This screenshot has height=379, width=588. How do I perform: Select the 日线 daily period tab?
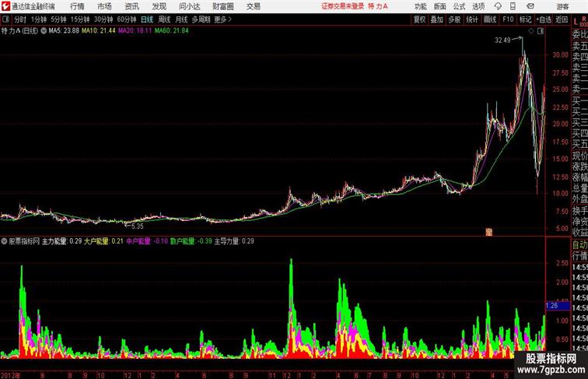pyautogui.click(x=147, y=19)
